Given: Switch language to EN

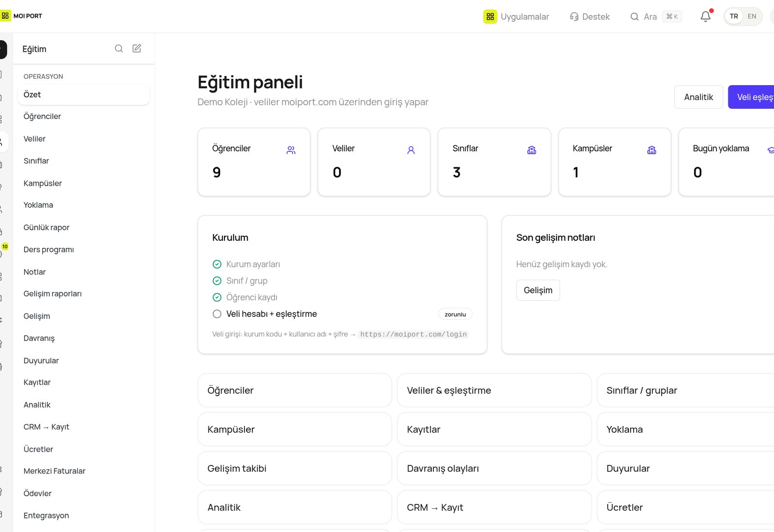Looking at the screenshot, I should pyautogui.click(x=752, y=16).
